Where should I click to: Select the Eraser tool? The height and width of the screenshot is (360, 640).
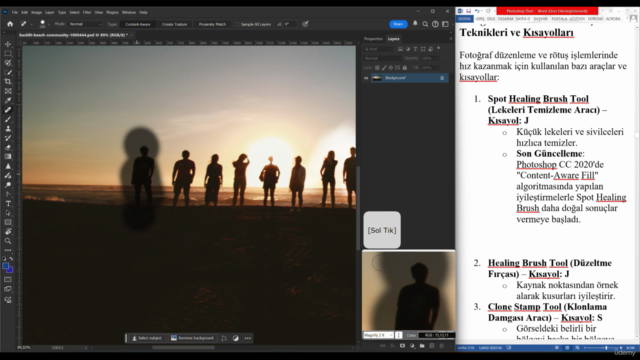[x=8, y=147]
